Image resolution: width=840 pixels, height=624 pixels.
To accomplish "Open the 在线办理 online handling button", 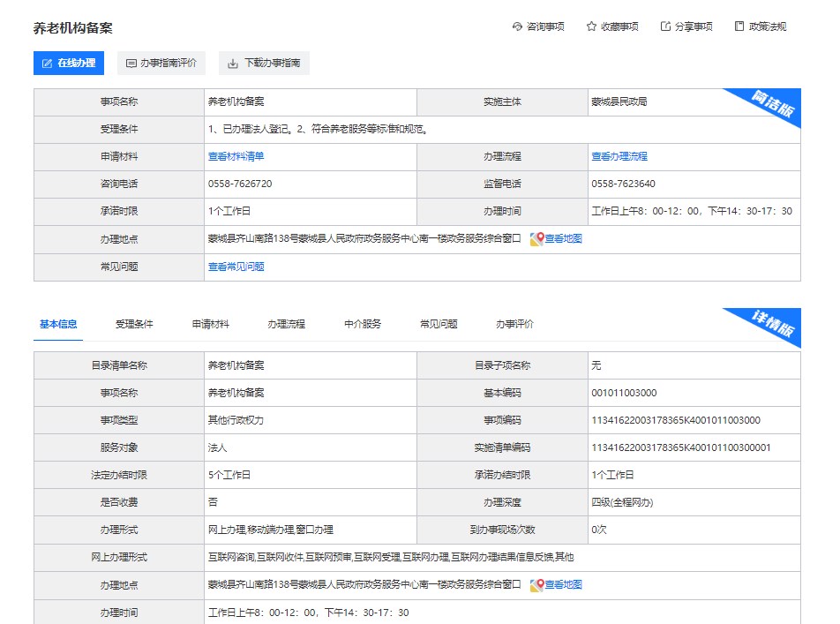I will point(69,64).
